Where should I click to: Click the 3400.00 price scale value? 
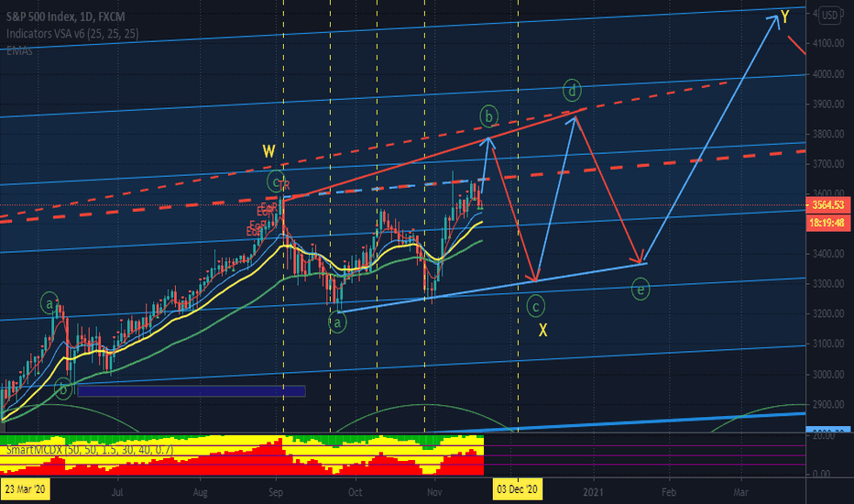click(x=828, y=254)
